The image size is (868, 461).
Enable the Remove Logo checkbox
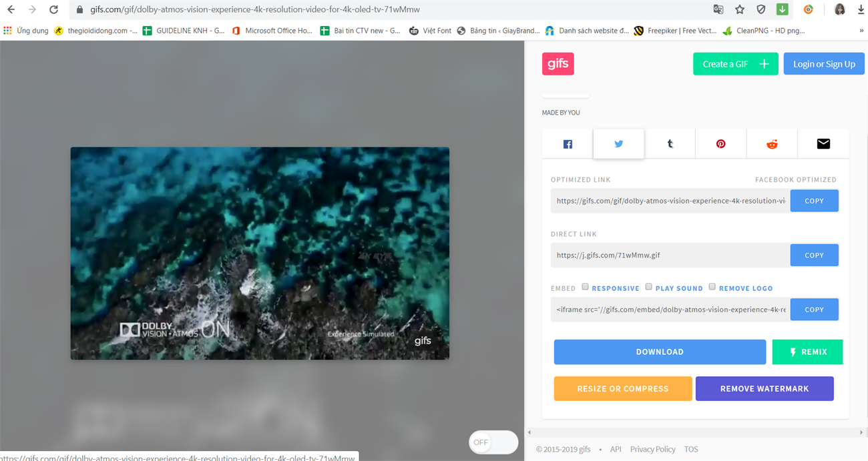[712, 287]
